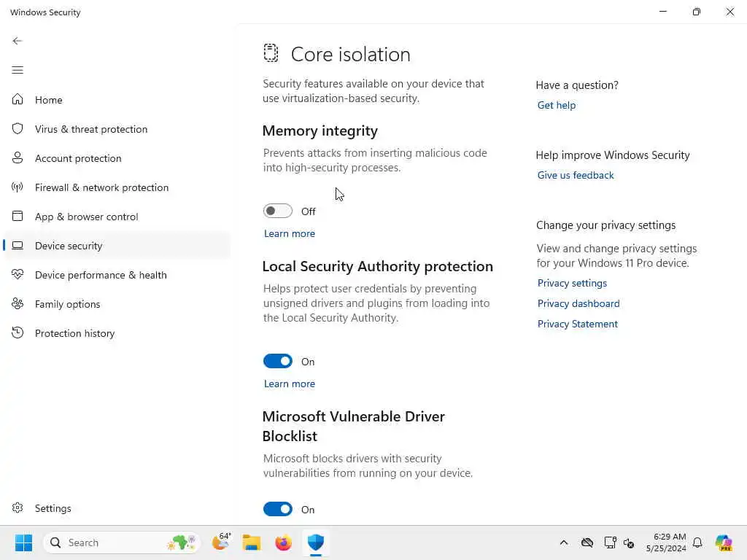Image resolution: width=747 pixels, height=560 pixels.
Task: Go back using the back arrow
Action: (x=18, y=41)
